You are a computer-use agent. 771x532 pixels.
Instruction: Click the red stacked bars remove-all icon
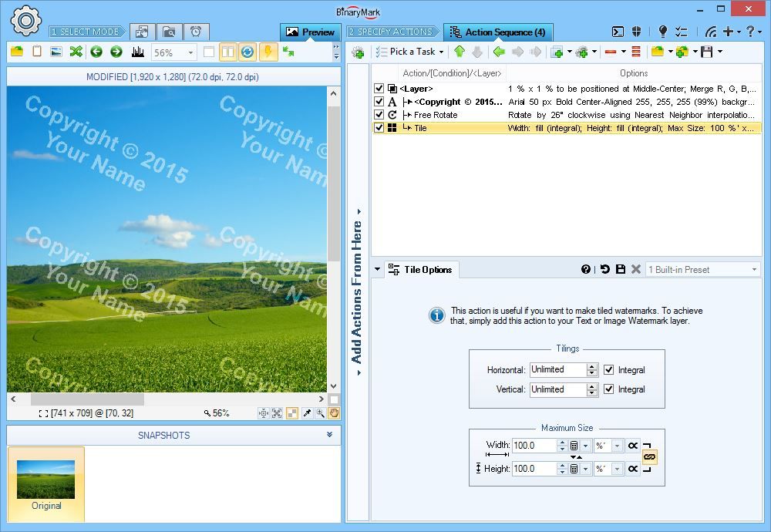[636, 52]
